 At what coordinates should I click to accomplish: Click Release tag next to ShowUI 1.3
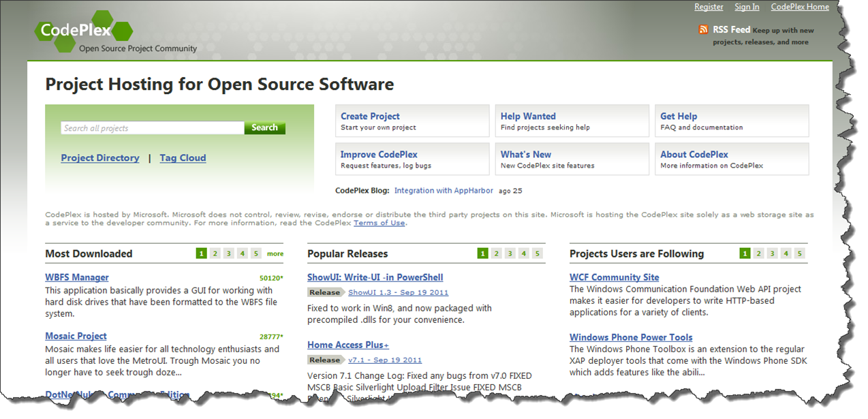click(x=326, y=292)
